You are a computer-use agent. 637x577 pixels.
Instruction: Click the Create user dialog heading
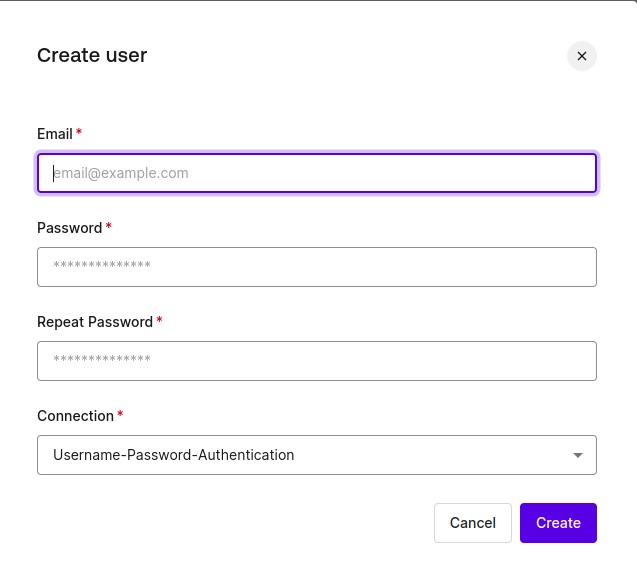(x=92, y=55)
